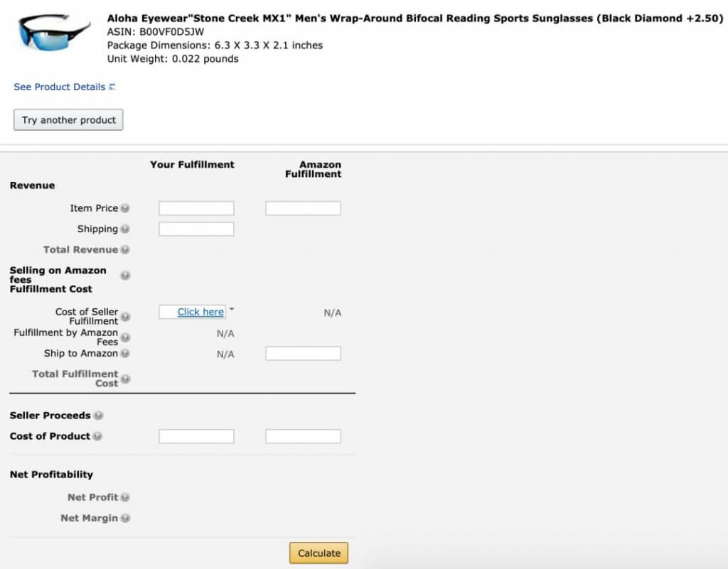This screenshot has height=569, width=728.
Task: Click N/A in the Ship to Amazon row
Action: click(x=225, y=354)
